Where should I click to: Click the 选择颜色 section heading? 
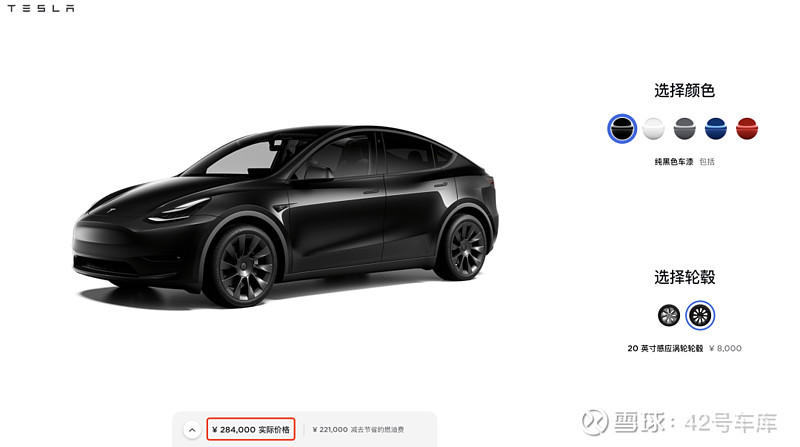coord(684,91)
